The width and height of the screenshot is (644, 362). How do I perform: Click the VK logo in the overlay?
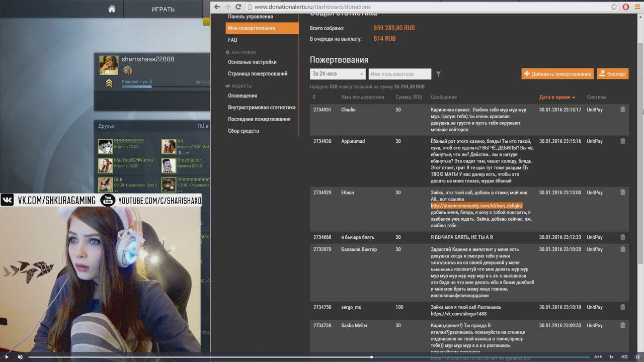pyautogui.click(x=7, y=201)
